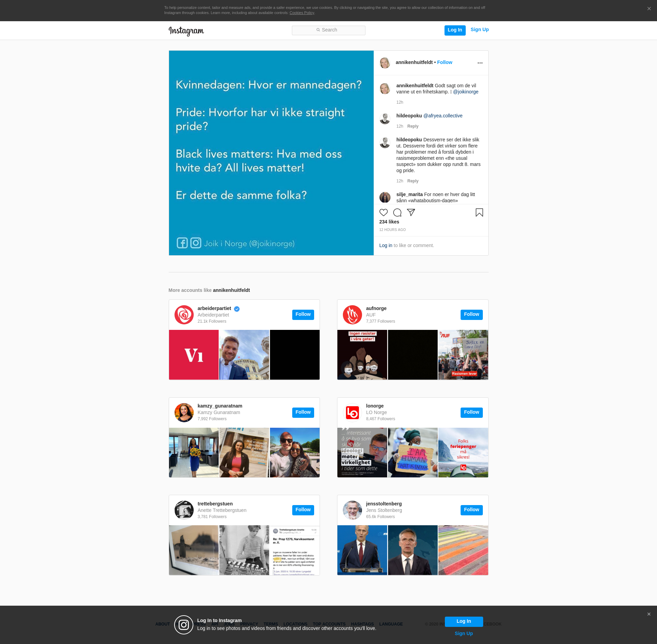Open the @afryea.collective mention link
The width and height of the screenshot is (657, 644).
(x=443, y=116)
